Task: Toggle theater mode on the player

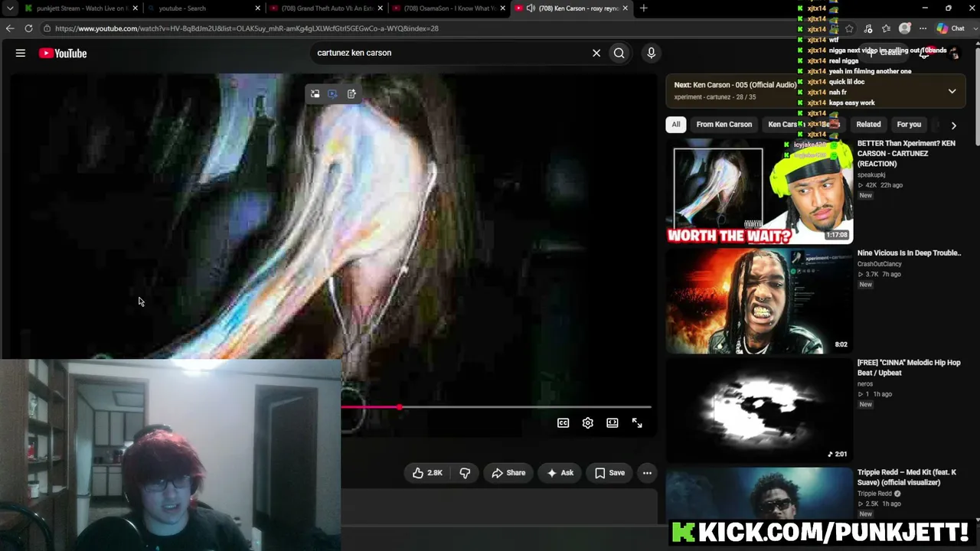Action: pyautogui.click(x=612, y=423)
